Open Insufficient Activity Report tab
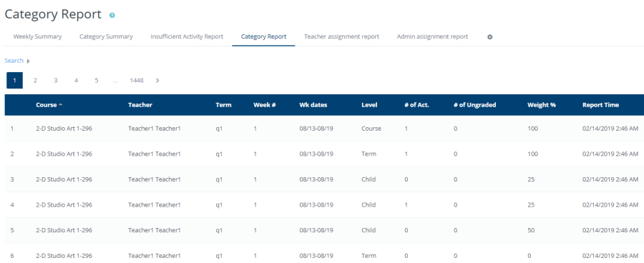644x263 pixels. [x=187, y=36]
